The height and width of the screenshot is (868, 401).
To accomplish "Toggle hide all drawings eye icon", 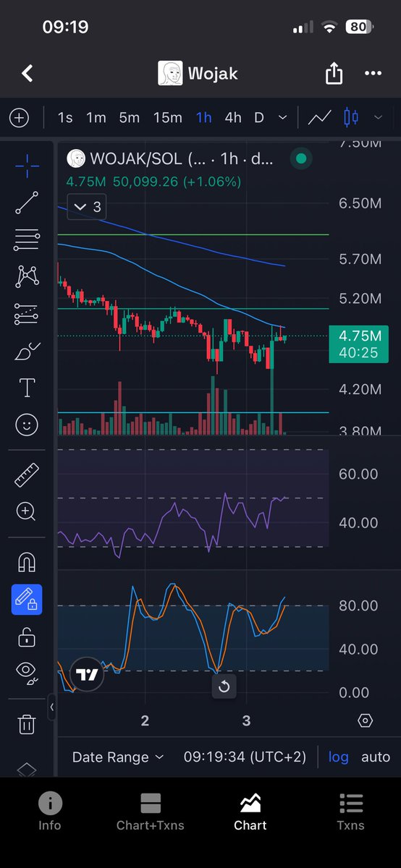I will tap(27, 673).
